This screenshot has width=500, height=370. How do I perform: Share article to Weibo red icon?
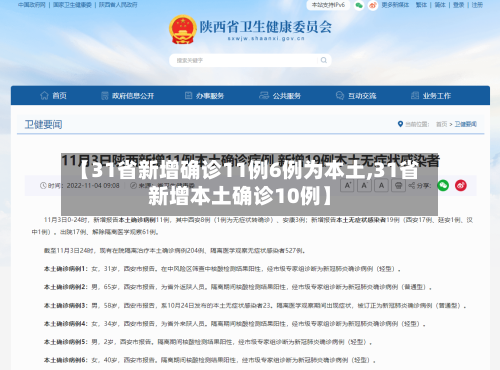click(461, 185)
